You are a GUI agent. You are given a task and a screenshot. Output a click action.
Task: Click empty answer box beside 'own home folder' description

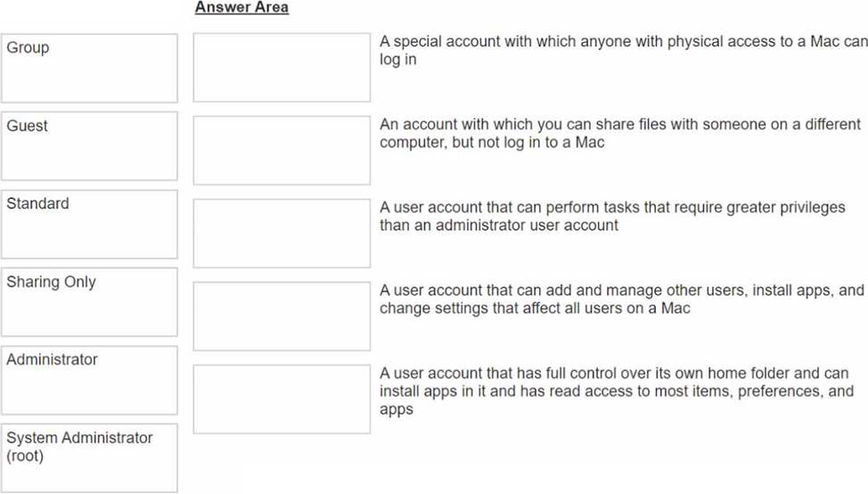click(x=282, y=399)
